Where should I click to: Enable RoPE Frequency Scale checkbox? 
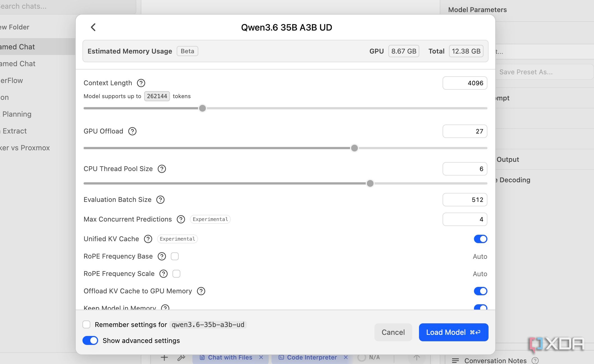coord(176,274)
